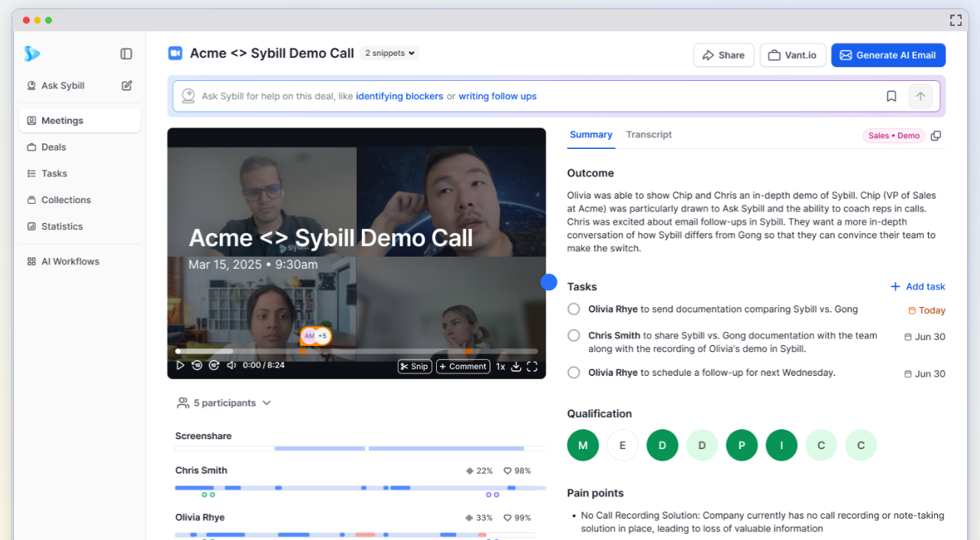Click the writing follow ups suggestion link
Viewport: 980px width, 540px height.
[x=497, y=96]
